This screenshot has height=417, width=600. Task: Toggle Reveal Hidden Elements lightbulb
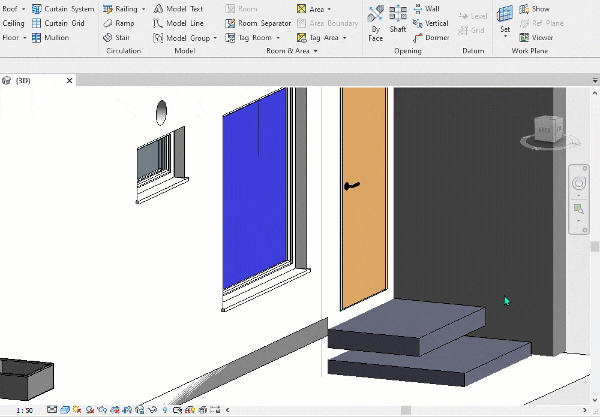pyautogui.click(x=165, y=410)
